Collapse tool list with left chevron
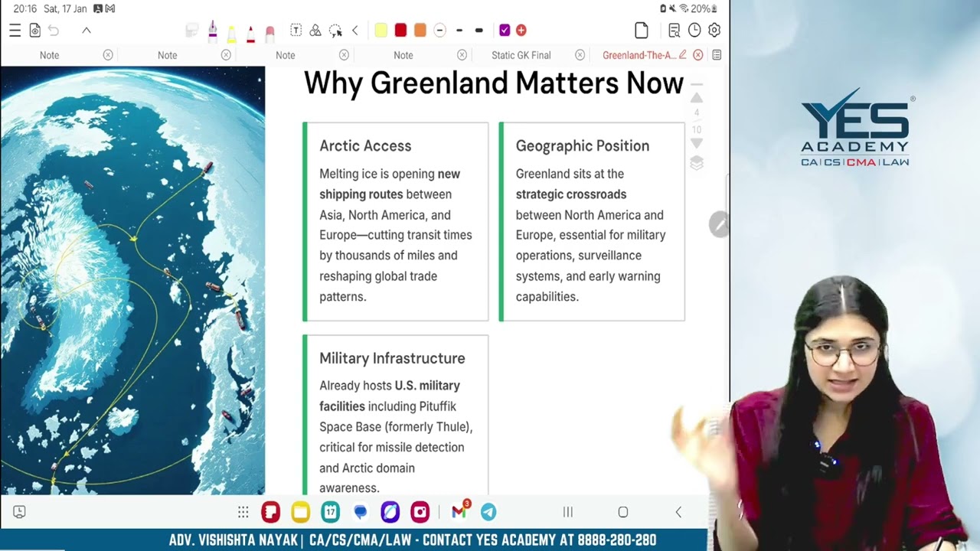980x551 pixels. click(354, 31)
